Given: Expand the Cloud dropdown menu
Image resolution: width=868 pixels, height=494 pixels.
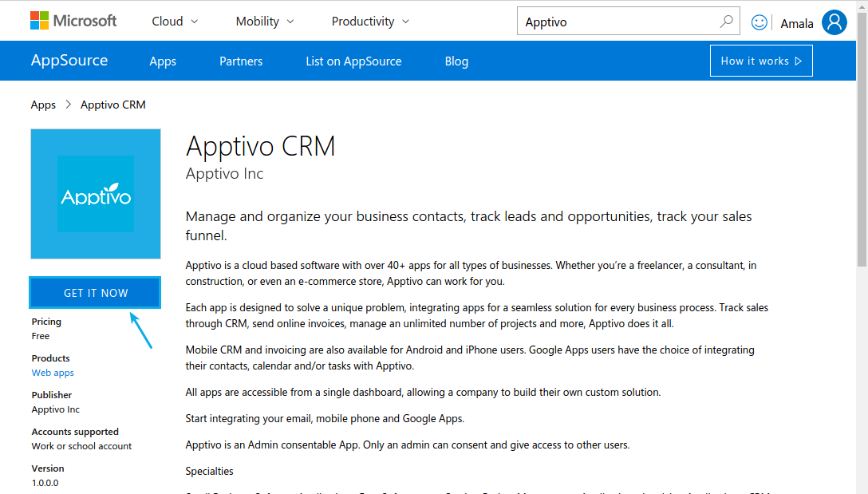Looking at the screenshot, I should pyautogui.click(x=175, y=22).
